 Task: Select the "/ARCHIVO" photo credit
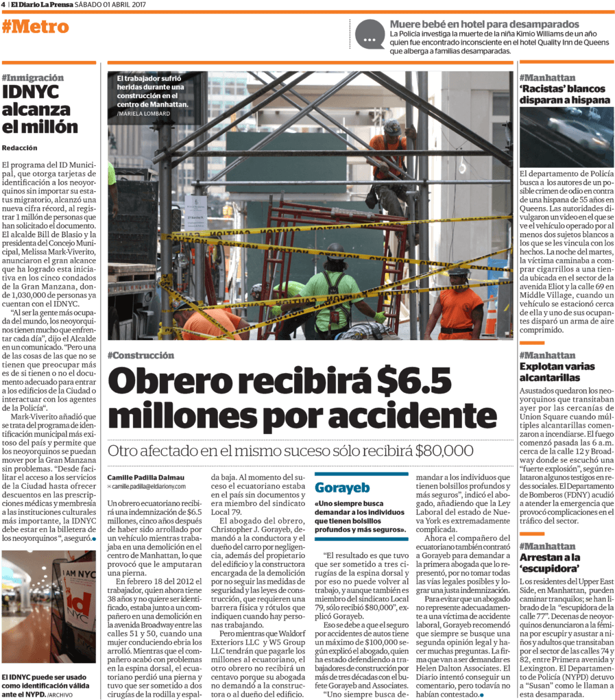pos(60,695)
